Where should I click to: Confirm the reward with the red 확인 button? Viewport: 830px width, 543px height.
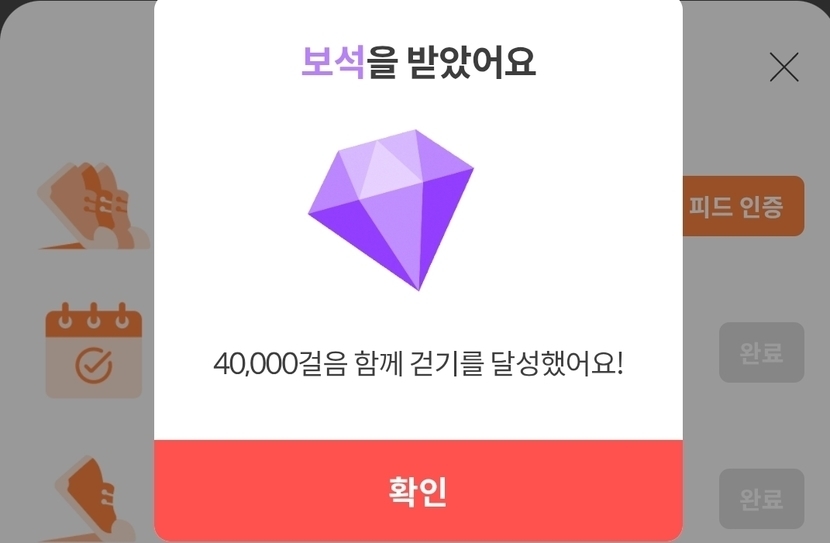[418, 490]
